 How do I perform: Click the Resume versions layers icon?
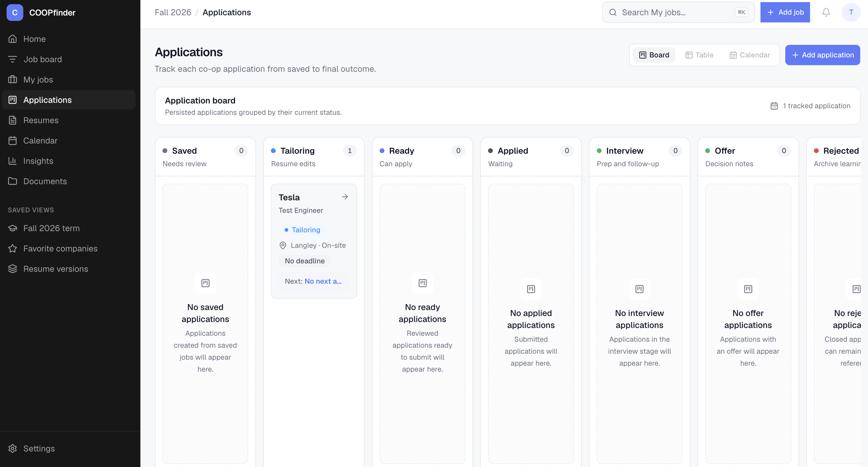13,269
